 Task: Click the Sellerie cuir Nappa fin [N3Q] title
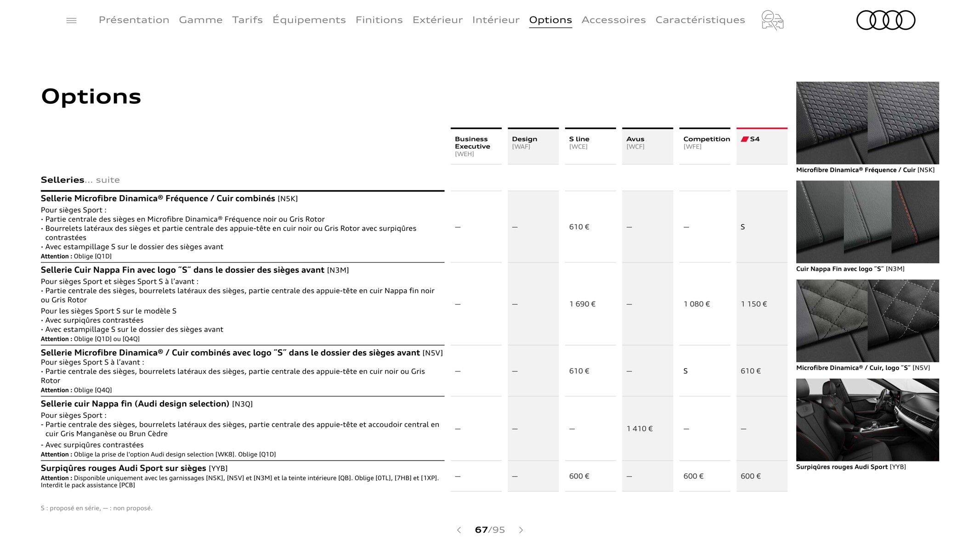pyautogui.click(x=147, y=404)
